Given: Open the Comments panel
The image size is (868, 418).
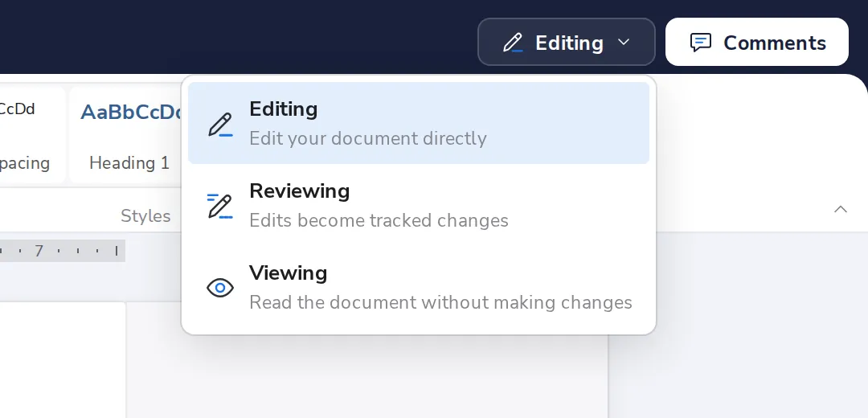Looking at the screenshot, I should tap(757, 42).
